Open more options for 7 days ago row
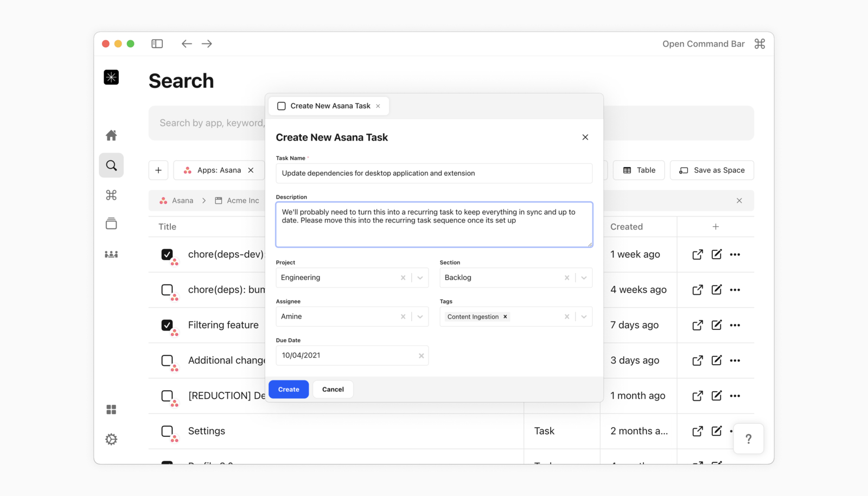Viewport: 868px width, 496px height. [x=735, y=325]
